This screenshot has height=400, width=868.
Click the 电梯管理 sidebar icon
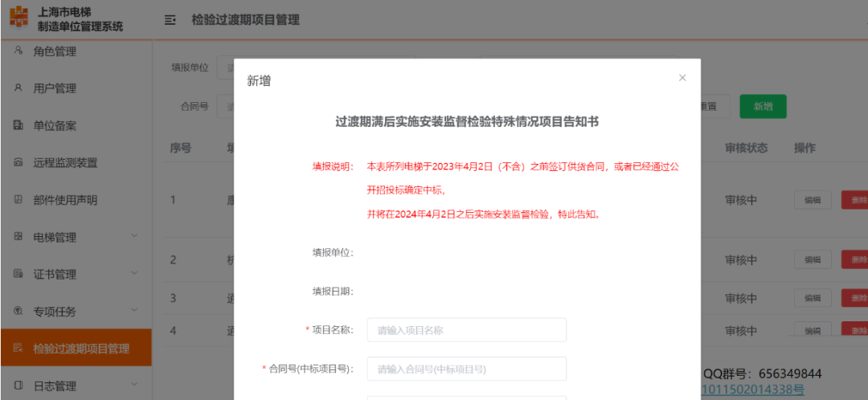pos(18,237)
